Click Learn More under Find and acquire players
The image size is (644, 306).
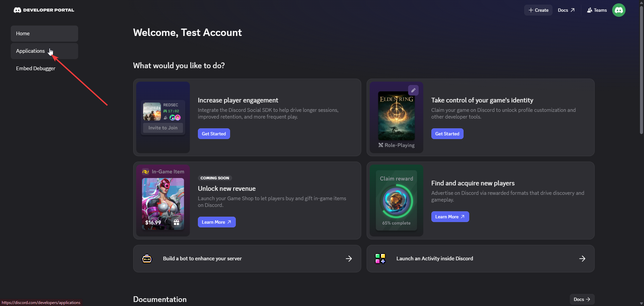tap(450, 217)
